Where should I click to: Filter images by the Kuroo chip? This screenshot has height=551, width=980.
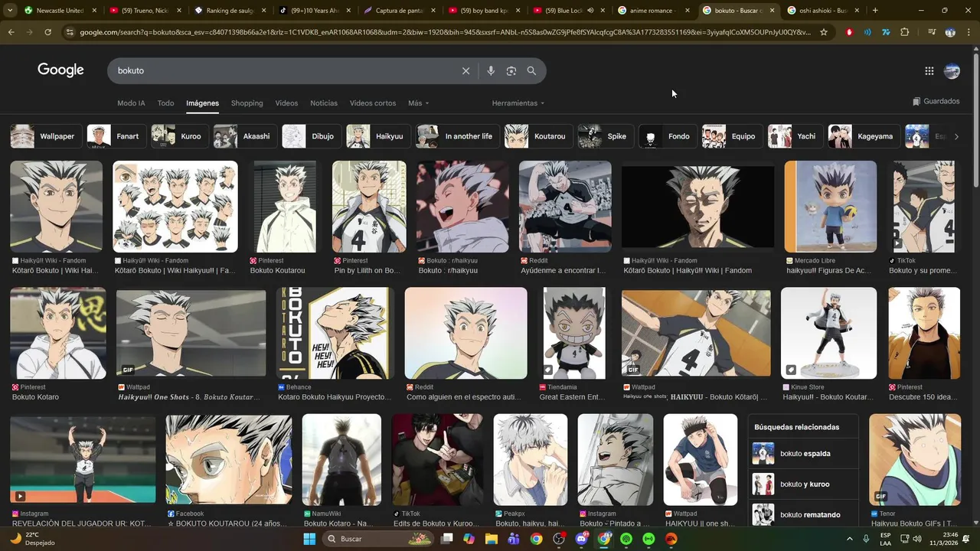(x=178, y=136)
